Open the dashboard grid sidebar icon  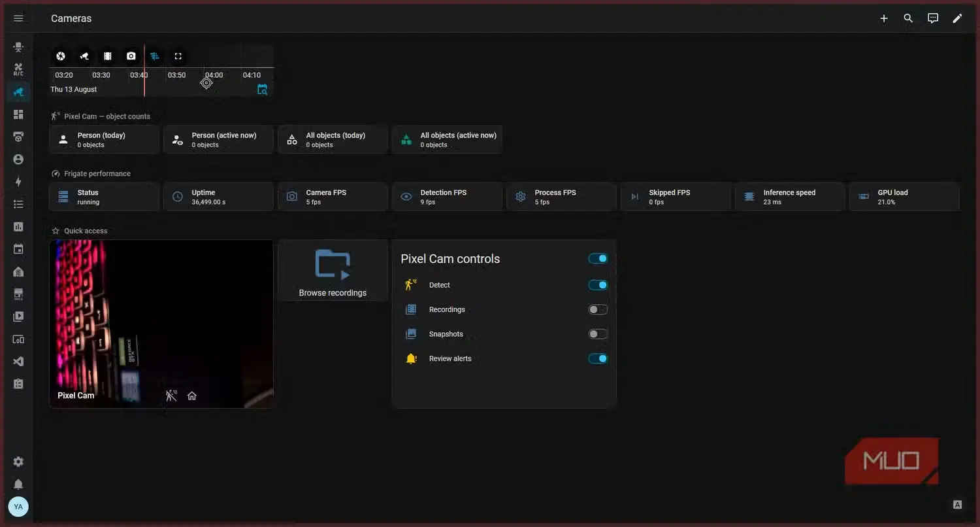pyautogui.click(x=18, y=114)
